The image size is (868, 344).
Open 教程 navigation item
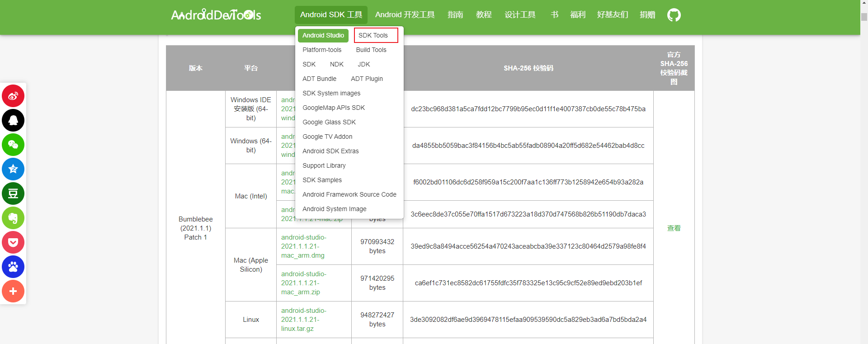(x=484, y=15)
